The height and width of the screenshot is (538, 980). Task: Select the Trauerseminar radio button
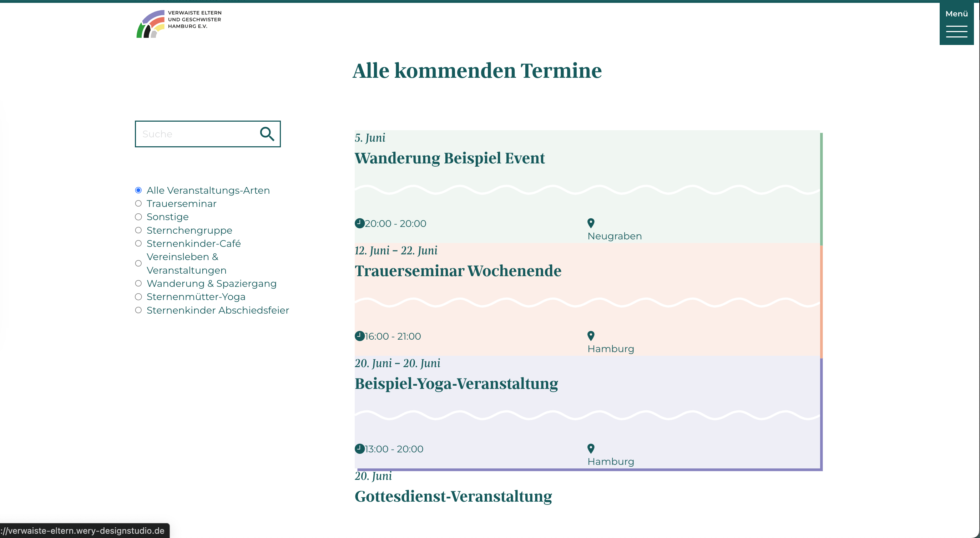pos(138,203)
